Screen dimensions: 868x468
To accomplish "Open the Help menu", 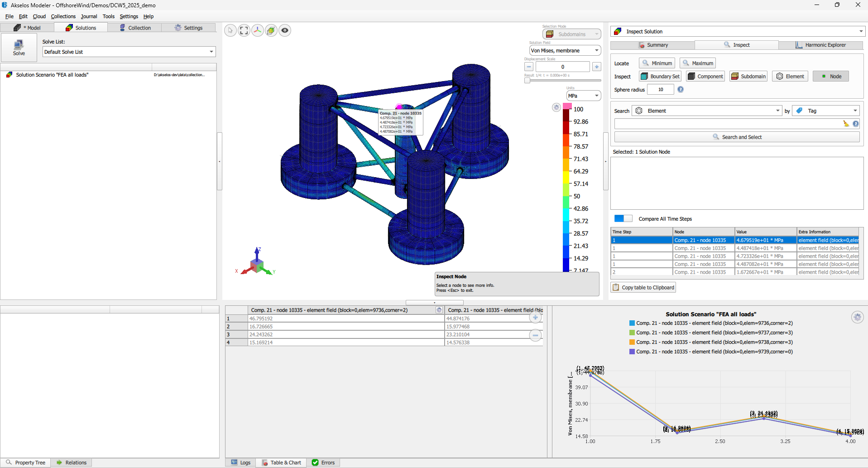I will click(149, 16).
